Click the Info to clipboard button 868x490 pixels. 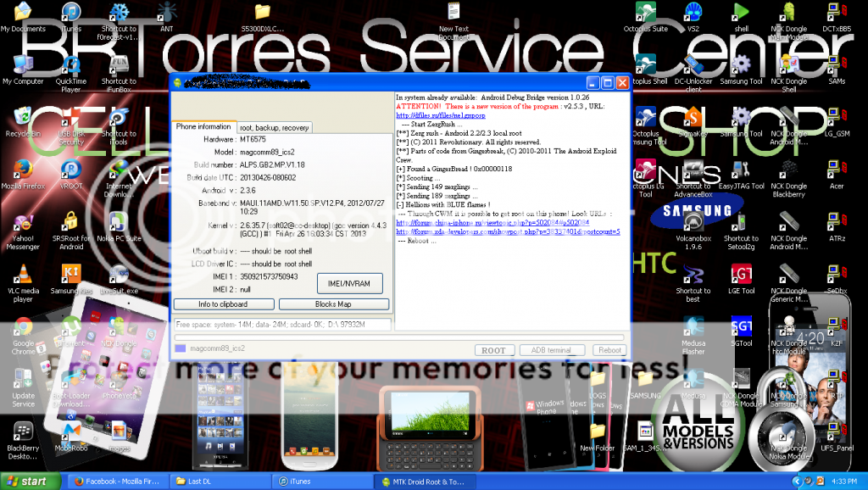223,304
